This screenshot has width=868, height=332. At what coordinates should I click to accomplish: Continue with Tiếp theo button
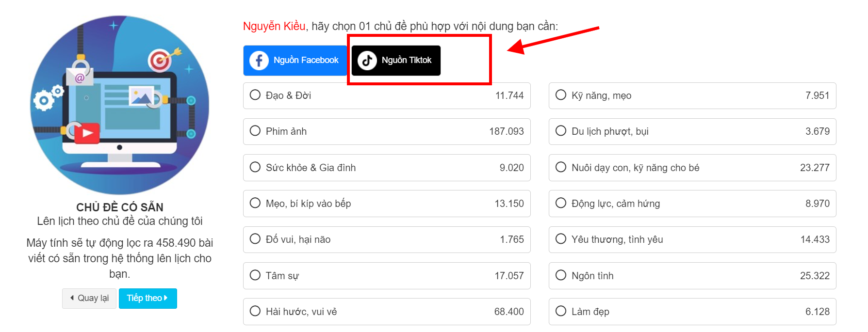click(x=148, y=299)
